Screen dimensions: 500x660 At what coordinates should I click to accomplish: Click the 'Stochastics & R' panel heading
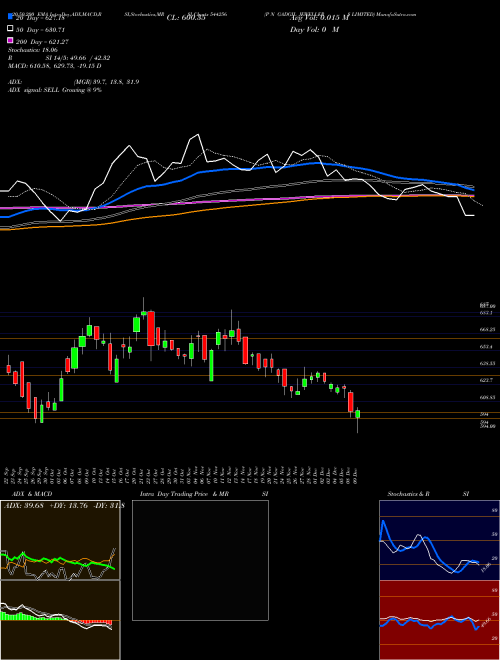click(x=409, y=494)
